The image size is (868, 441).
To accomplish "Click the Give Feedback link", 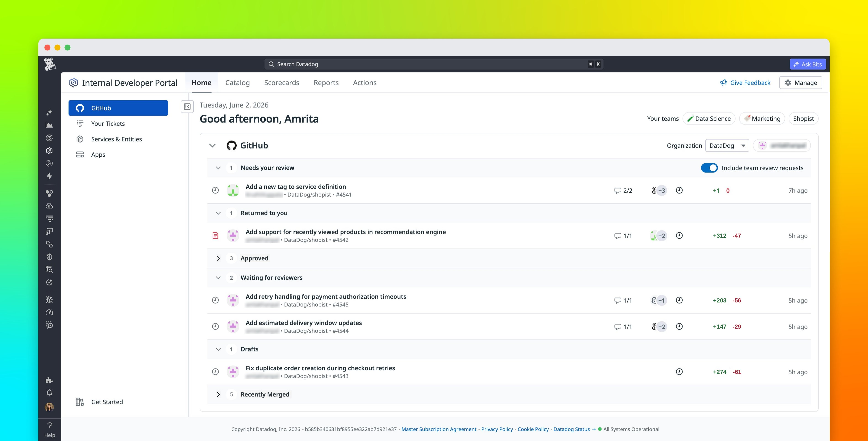I will 745,83.
